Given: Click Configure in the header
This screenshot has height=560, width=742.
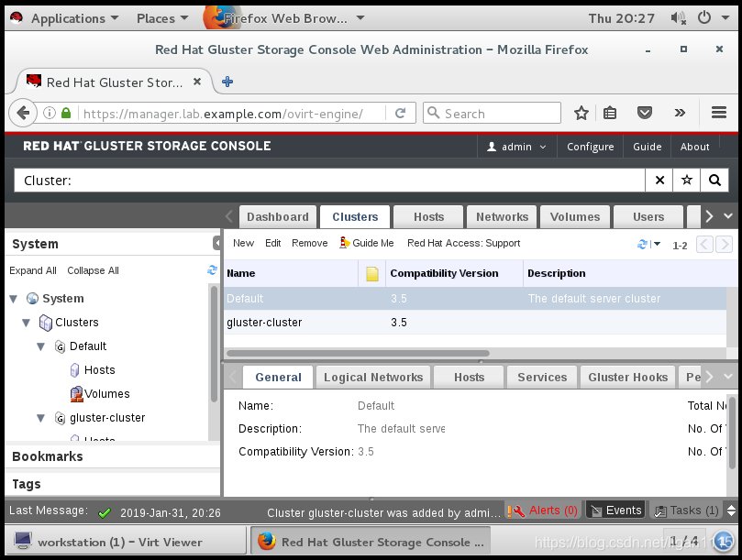Looking at the screenshot, I should (x=590, y=147).
